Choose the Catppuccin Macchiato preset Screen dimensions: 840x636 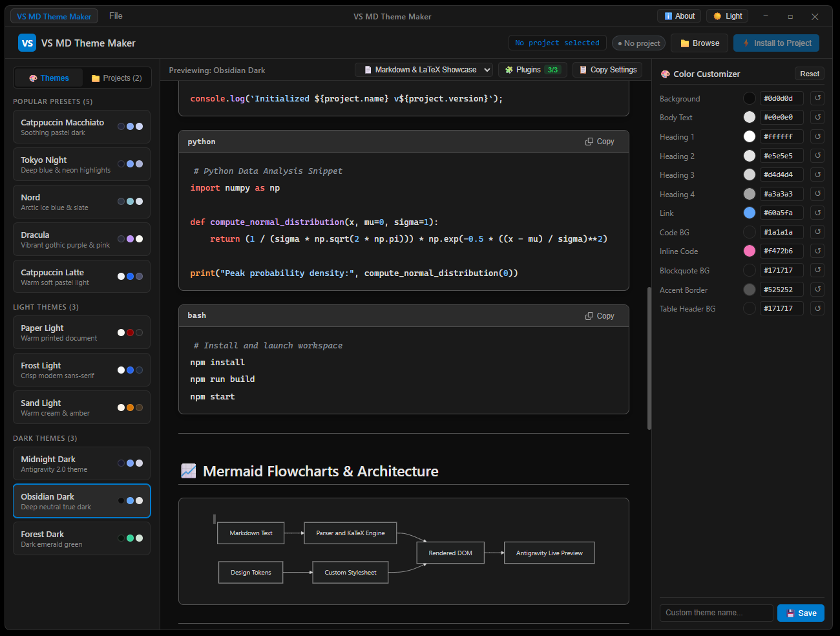81,127
